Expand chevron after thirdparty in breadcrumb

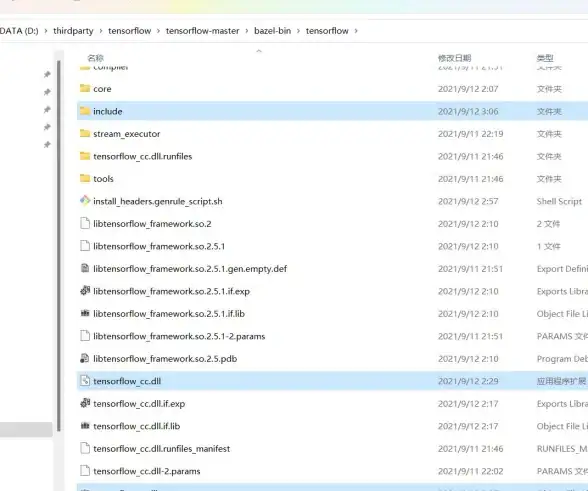(x=101, y=31)
